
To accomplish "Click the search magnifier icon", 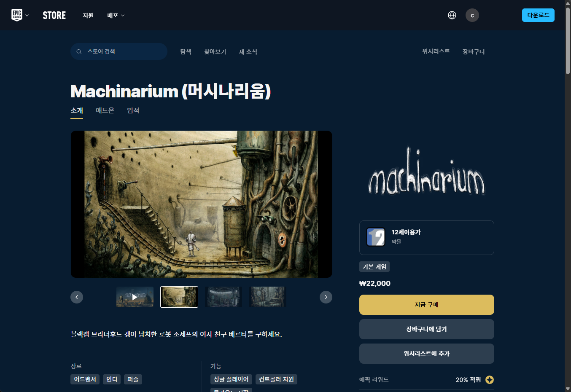I will click(79, 51).
